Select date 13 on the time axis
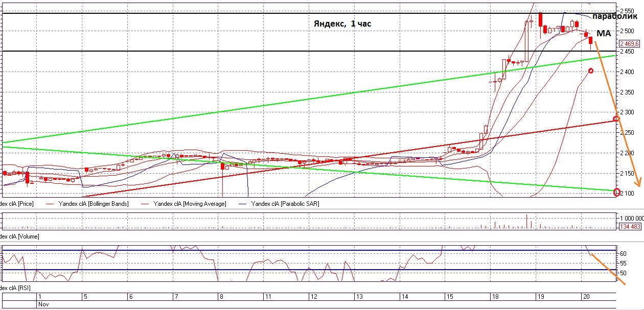644x310 pixels. (359, 296)
